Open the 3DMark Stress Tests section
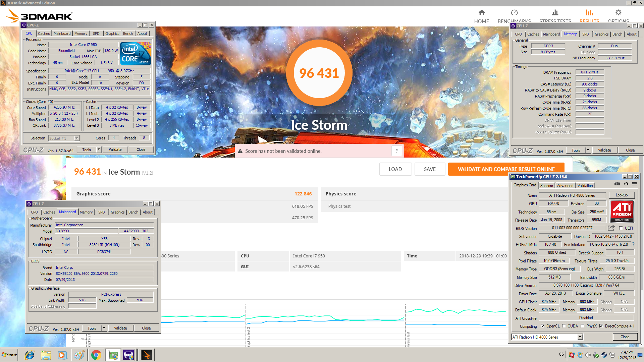The width and height of the screenshot is (644, 362). point(555,16)
